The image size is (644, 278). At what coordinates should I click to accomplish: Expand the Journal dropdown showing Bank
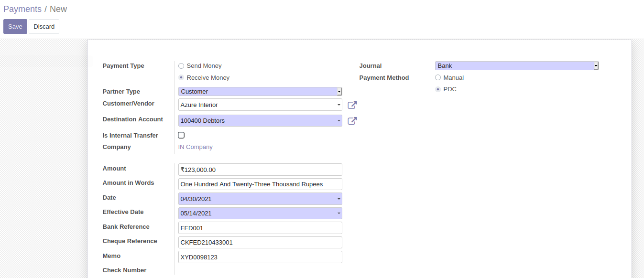517,66
